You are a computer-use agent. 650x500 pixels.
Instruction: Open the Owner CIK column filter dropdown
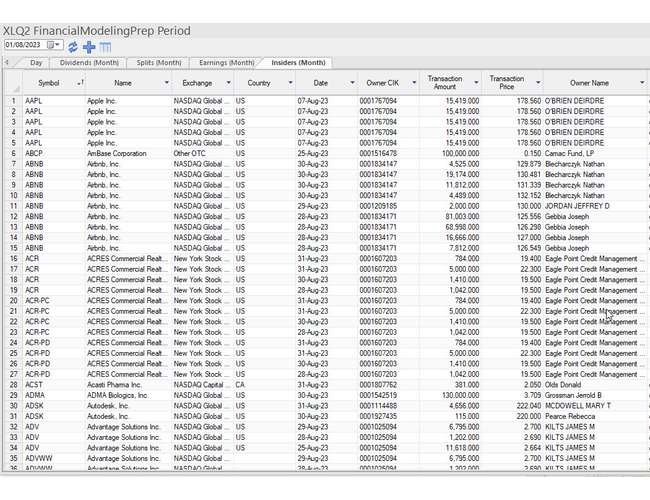pos(414,83)
